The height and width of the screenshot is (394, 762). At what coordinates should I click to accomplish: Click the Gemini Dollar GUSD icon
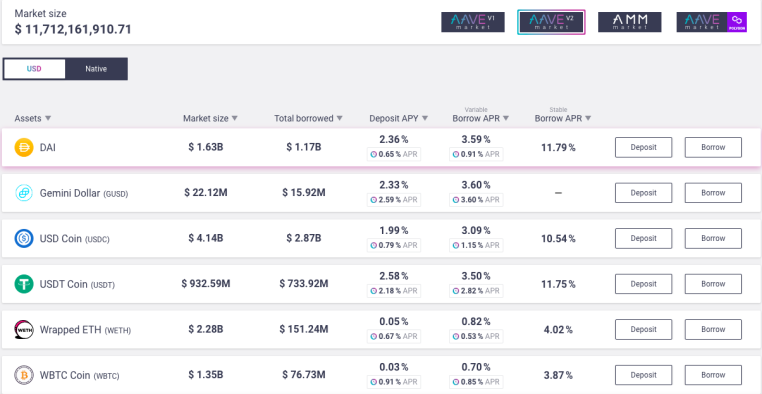(24, 193)
